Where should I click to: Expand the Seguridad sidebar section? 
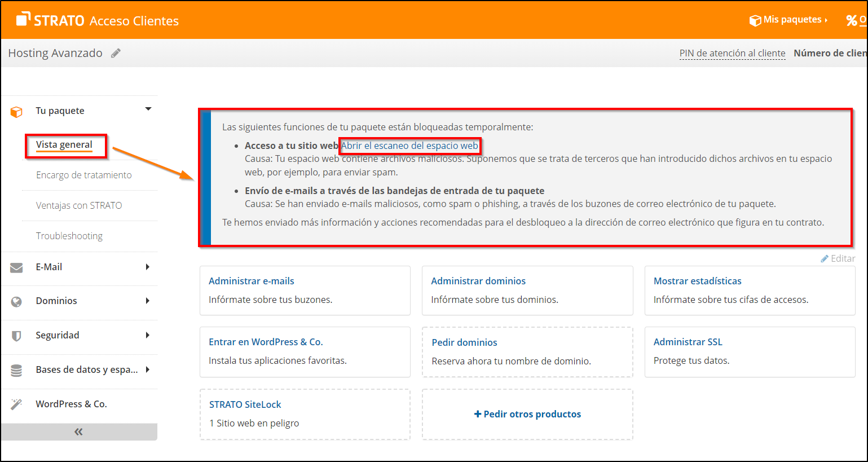click(x=148, y=335)
